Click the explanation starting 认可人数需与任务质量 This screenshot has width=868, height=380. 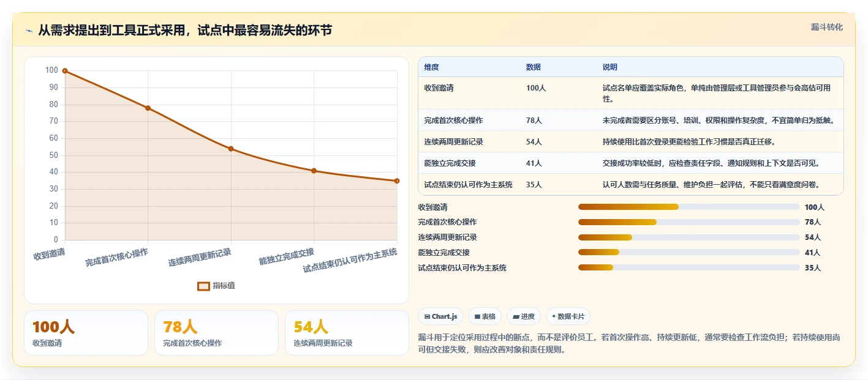pyautogui.click(x=711, y=185)
